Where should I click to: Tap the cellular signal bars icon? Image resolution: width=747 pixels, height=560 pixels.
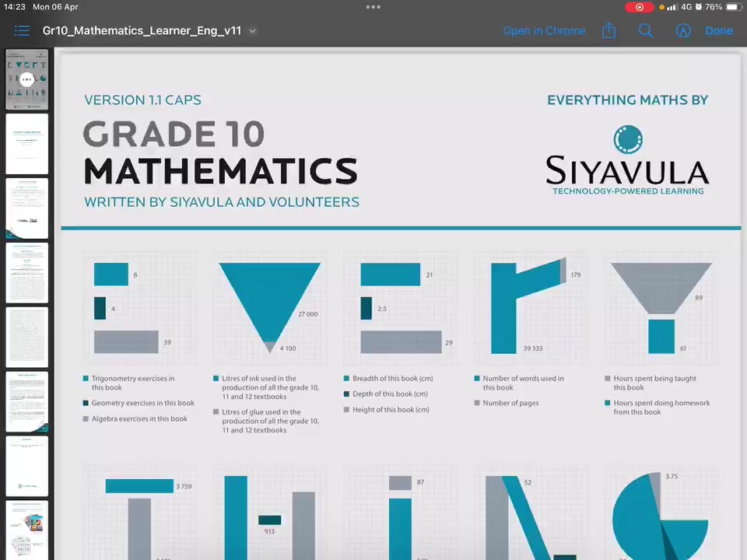pyautogui.click(x=672, y=7)
